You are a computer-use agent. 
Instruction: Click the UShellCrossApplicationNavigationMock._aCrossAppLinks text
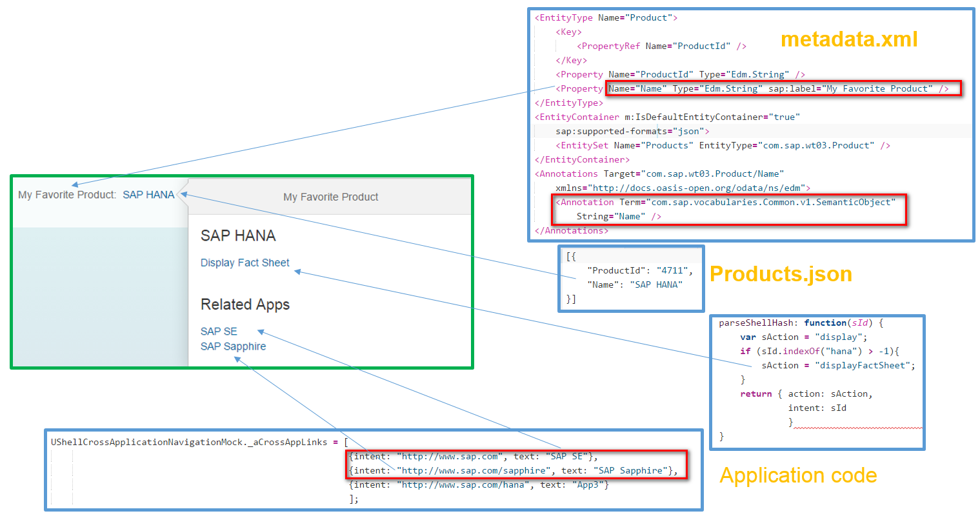tap(188, 443)
